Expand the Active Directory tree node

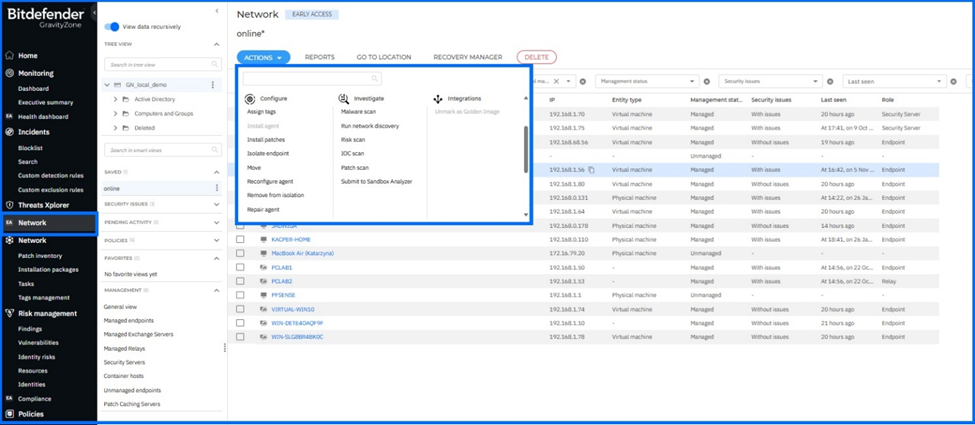click(116, 100)
